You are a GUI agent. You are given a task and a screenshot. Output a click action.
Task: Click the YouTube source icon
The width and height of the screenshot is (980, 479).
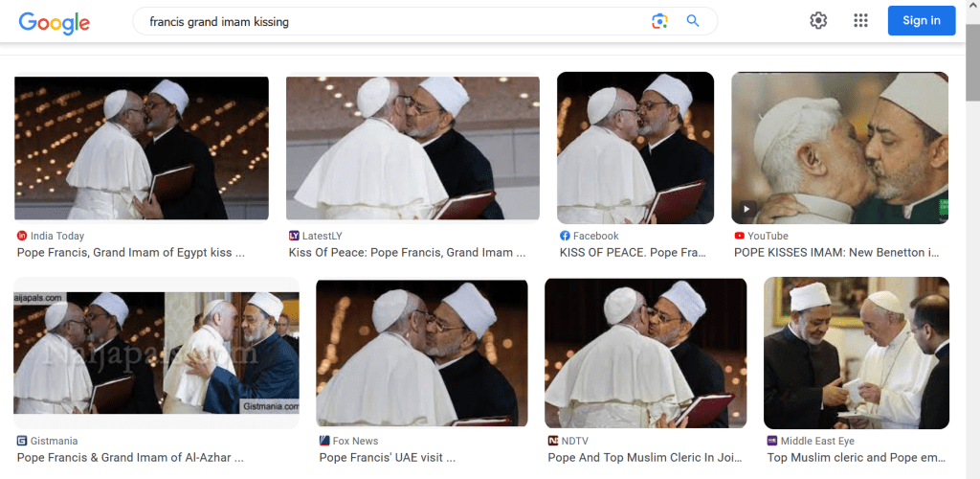(740, 236)
